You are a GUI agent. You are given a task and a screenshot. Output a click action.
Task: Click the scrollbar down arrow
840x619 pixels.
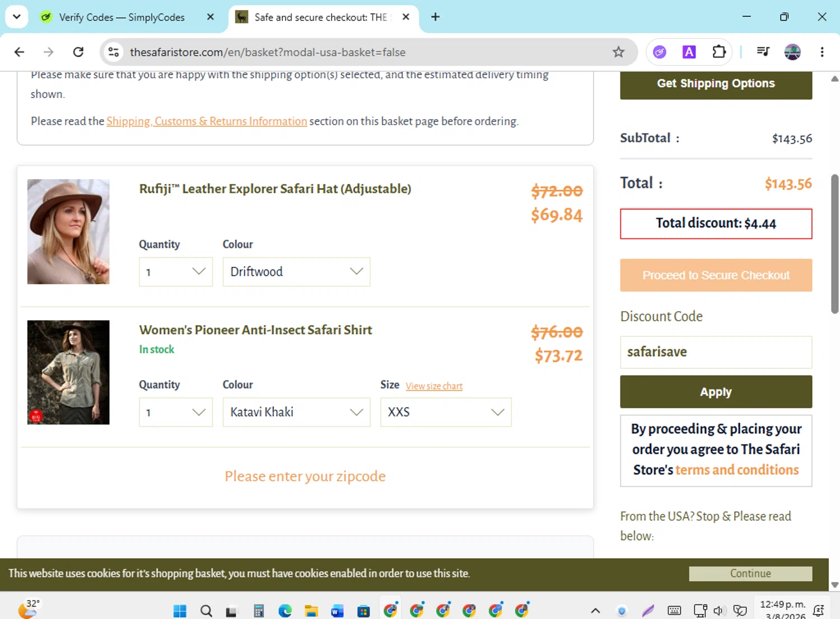[834, 585]
